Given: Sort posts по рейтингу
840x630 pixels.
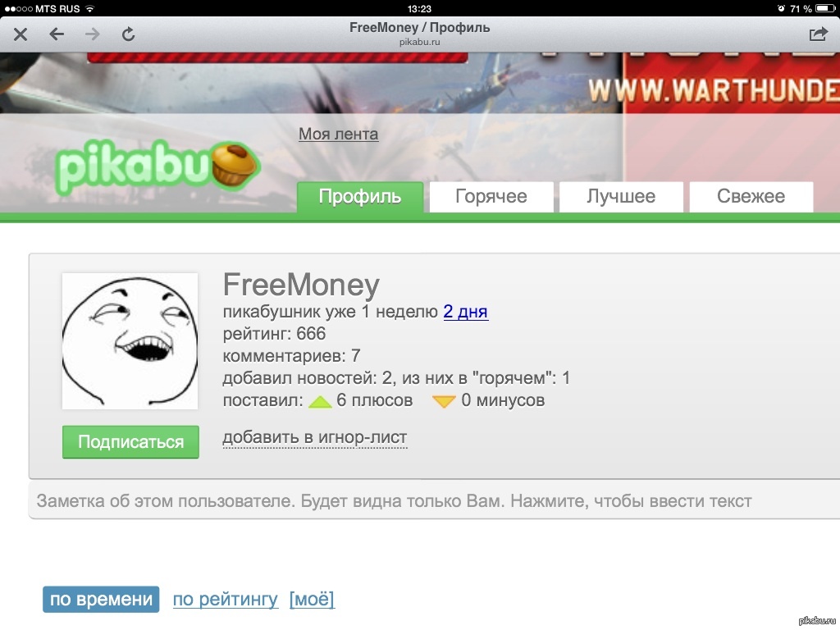Looking at the screenshot, I should (x=225, y=599).
